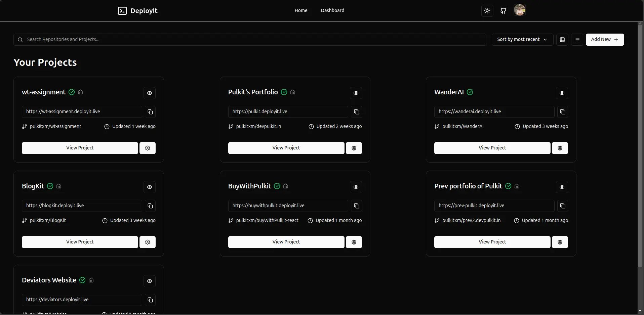Open settings gear for Pulkit's Portfolio
Screen dimensions: 644x315
point(354,148)
